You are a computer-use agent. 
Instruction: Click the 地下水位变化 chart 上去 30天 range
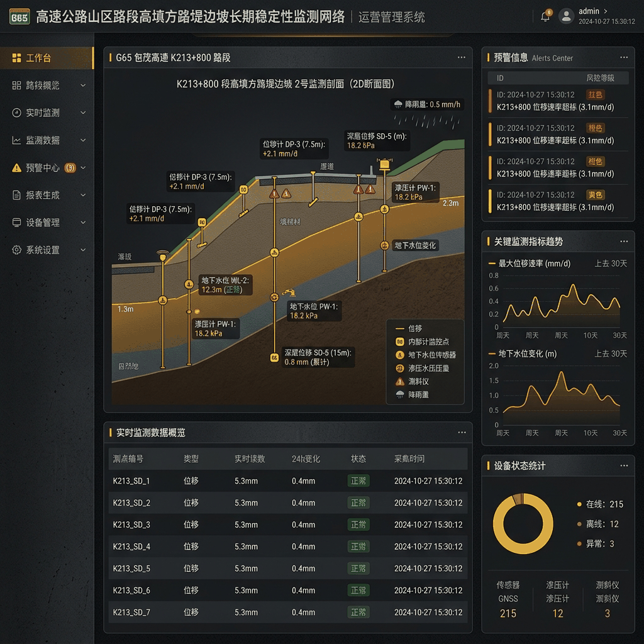coord(611,354)
